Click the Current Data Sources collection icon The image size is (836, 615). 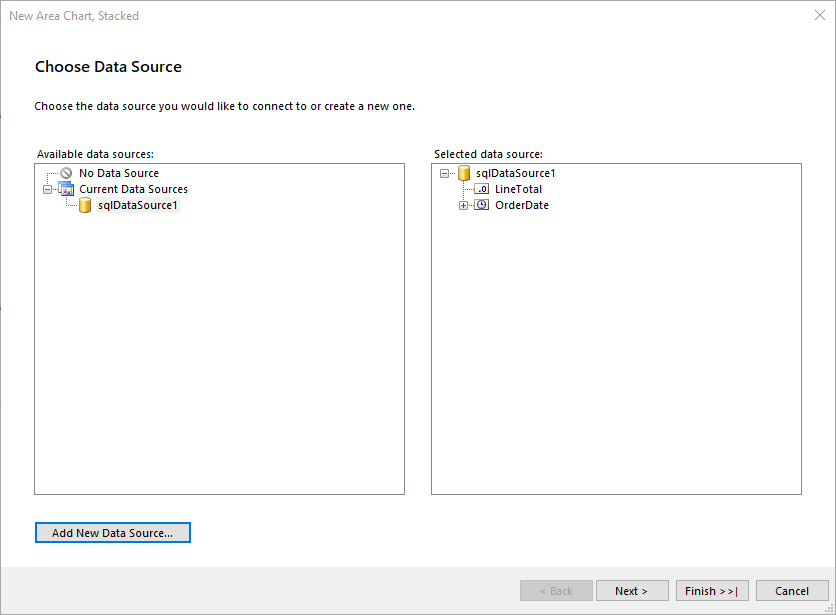[66, 189]
